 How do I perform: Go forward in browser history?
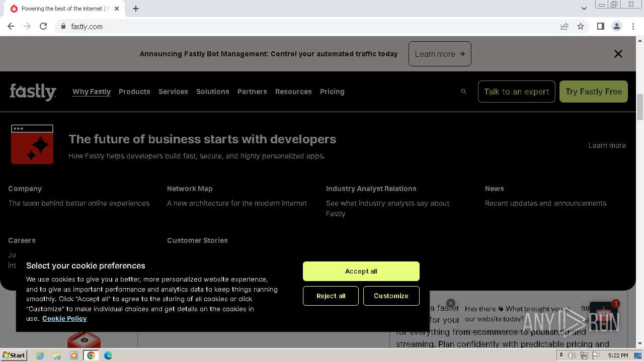coord(27,26)
